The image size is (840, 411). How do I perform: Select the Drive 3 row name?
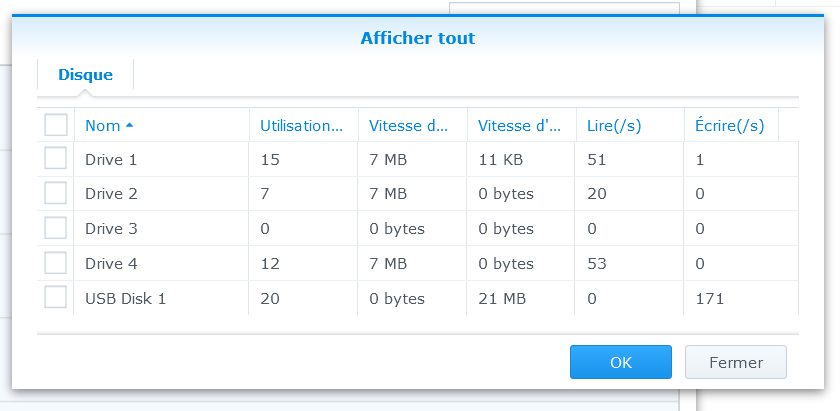pos(111,228)
